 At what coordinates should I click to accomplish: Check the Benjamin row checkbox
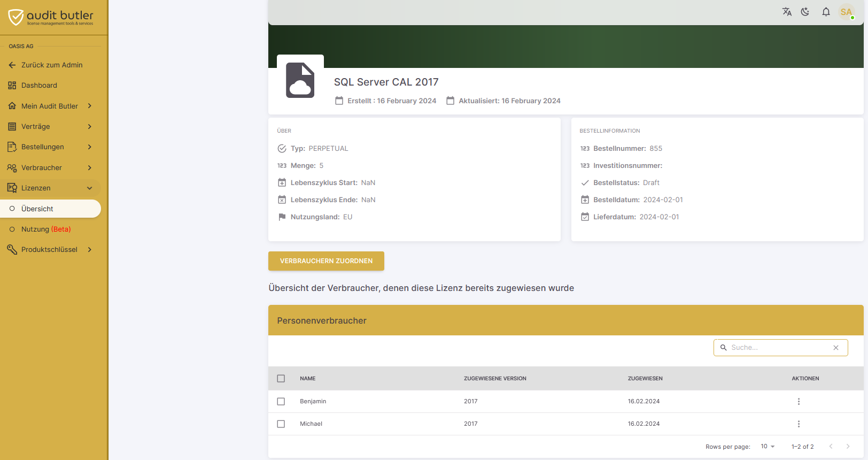(x=281, y=402)
